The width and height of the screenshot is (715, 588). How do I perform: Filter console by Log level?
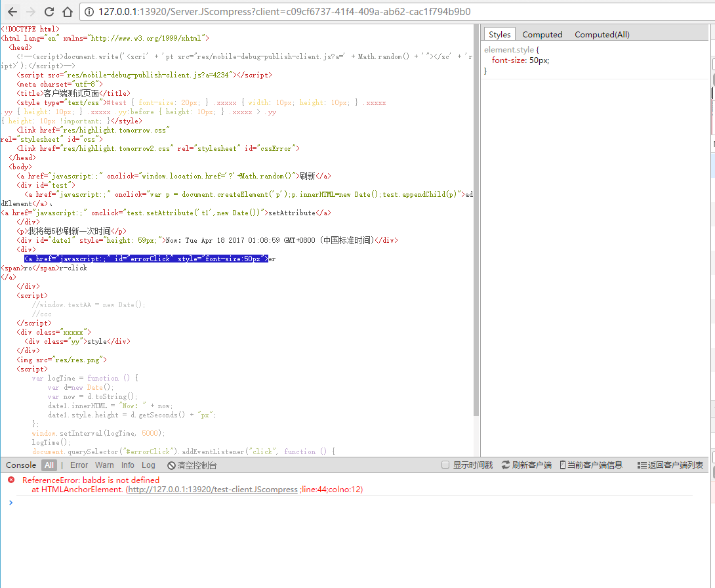click(148, 465)
